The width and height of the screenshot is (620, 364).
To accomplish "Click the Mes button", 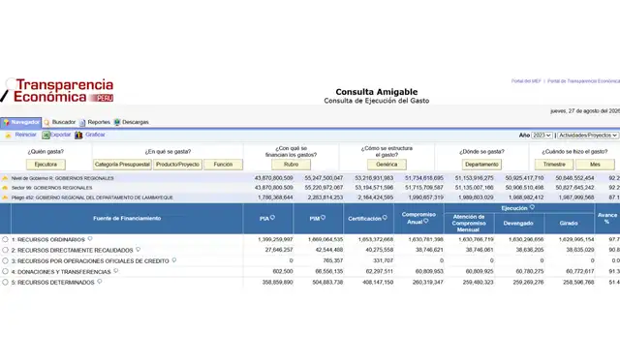I will [x=595, y=165].
